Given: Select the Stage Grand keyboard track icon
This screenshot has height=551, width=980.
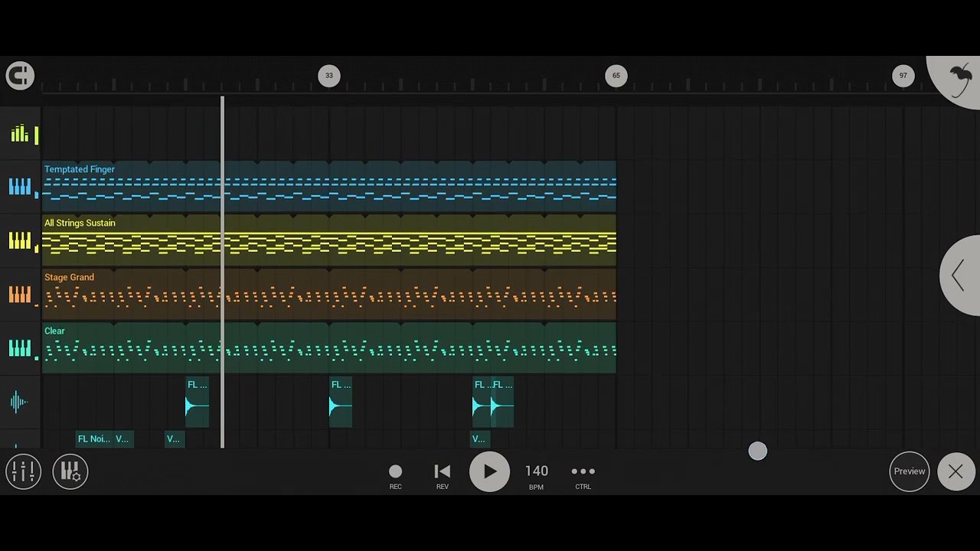Looking at the screenshot, I should pyautogui.click(x=21, y=295).
